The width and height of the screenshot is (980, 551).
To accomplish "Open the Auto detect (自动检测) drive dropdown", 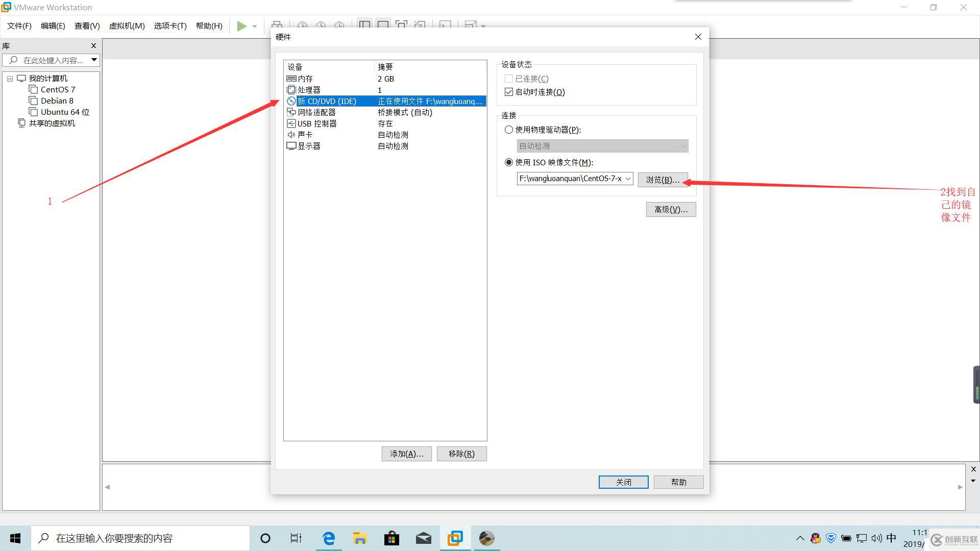I will click(602, 146).
